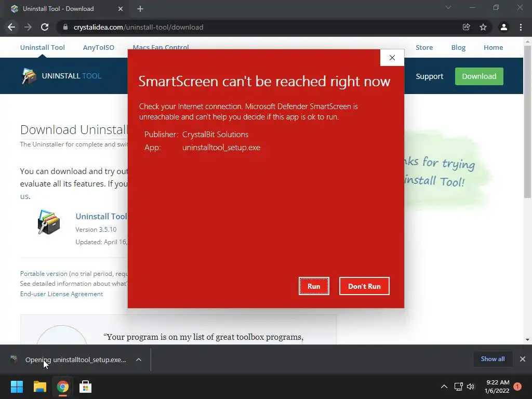Open Microsoft Store from the taskbar
Image resolution: width=532 pixels, height=399 pixels.
[x=86, y=387]
